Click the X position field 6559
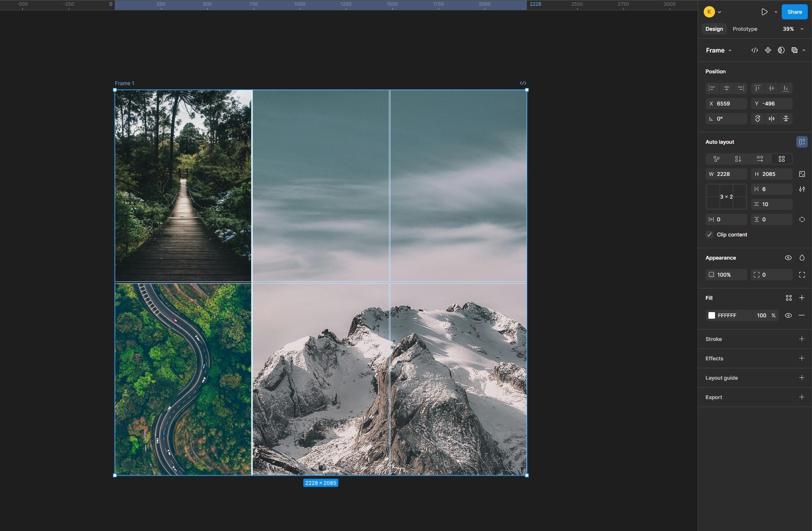 coord(726,104)
